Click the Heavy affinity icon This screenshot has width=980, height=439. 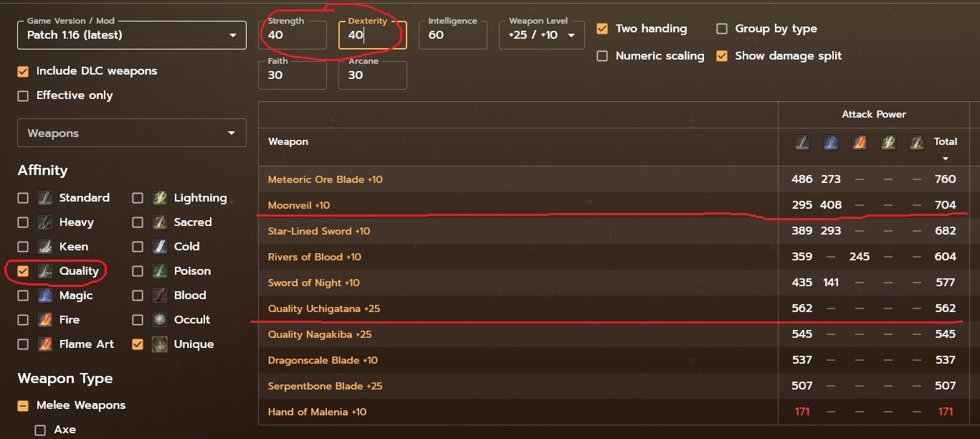[45, 222]
